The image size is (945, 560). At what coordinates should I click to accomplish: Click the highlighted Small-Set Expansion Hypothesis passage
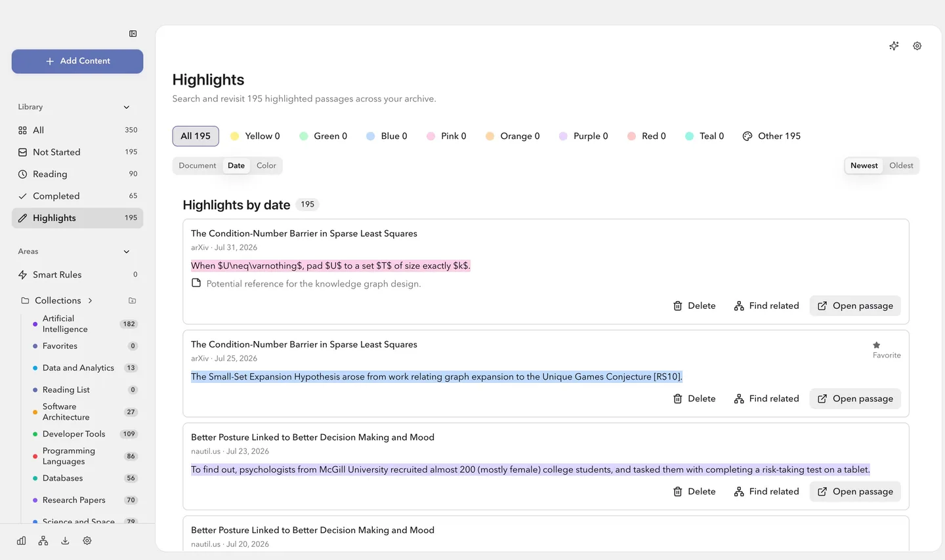coord(437,376)
